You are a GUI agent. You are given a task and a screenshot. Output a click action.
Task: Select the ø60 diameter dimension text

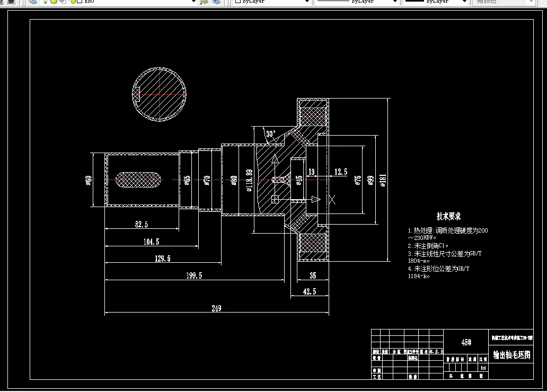[x=89, y=180]
